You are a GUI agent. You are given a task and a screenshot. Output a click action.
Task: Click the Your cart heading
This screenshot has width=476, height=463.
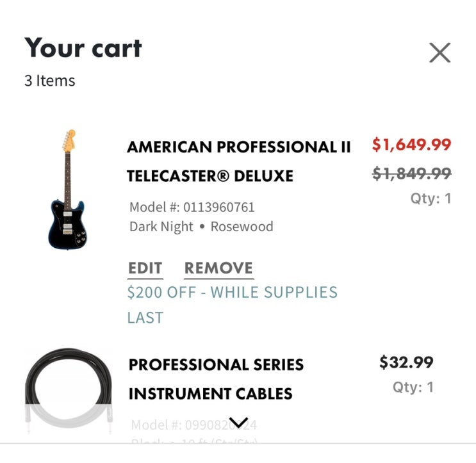(x=83, y=49)
